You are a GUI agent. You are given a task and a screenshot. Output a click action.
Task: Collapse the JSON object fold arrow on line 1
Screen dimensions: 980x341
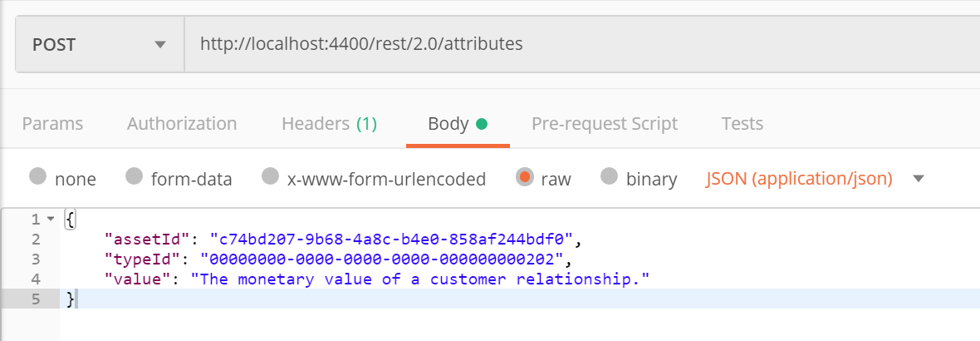(51, 220)
